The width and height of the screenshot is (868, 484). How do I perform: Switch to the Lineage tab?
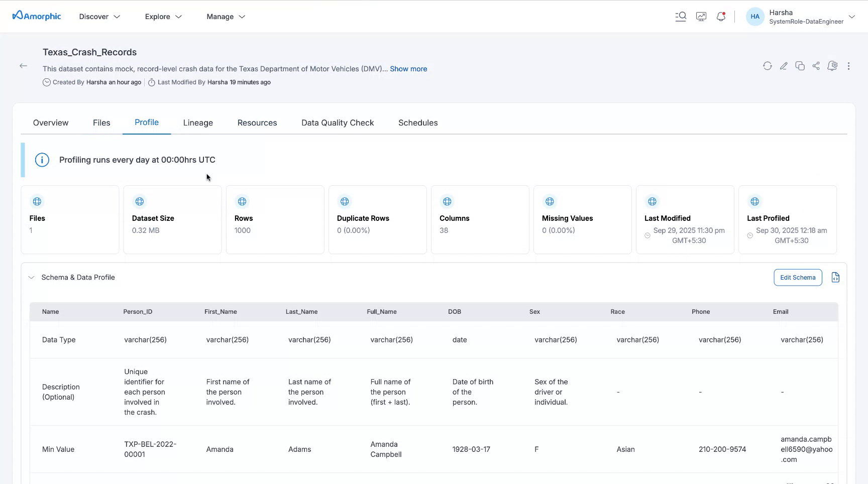[198, 123]
